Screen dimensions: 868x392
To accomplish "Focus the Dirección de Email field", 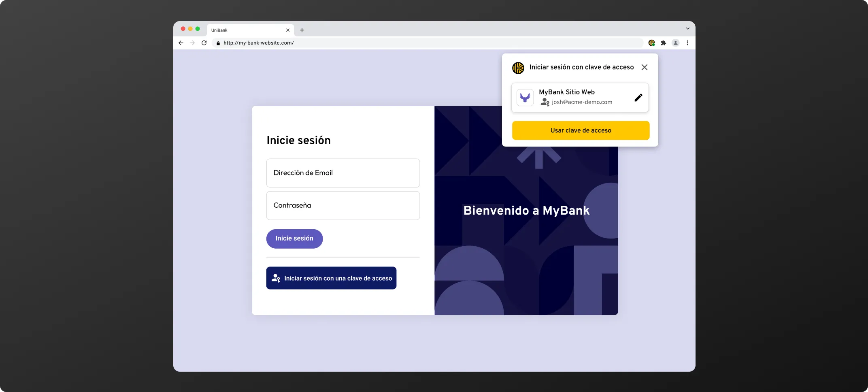I will point(343,173).
